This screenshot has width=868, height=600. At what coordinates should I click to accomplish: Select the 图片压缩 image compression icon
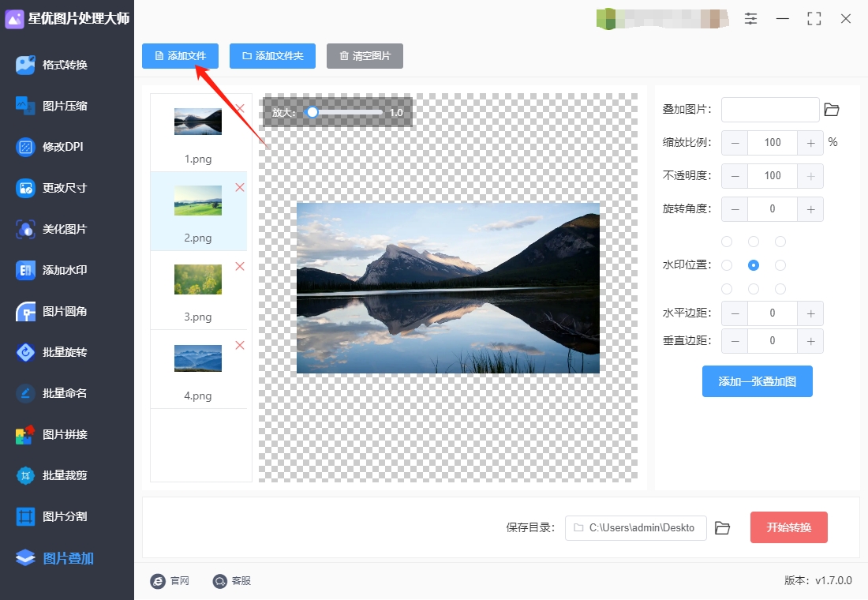coord(25,106)
